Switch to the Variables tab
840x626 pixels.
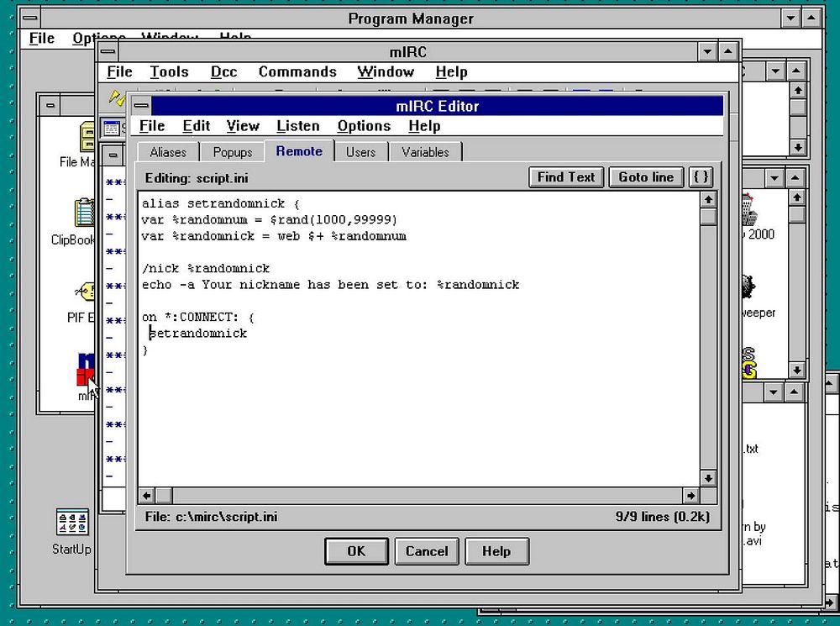tap(425, 152)
